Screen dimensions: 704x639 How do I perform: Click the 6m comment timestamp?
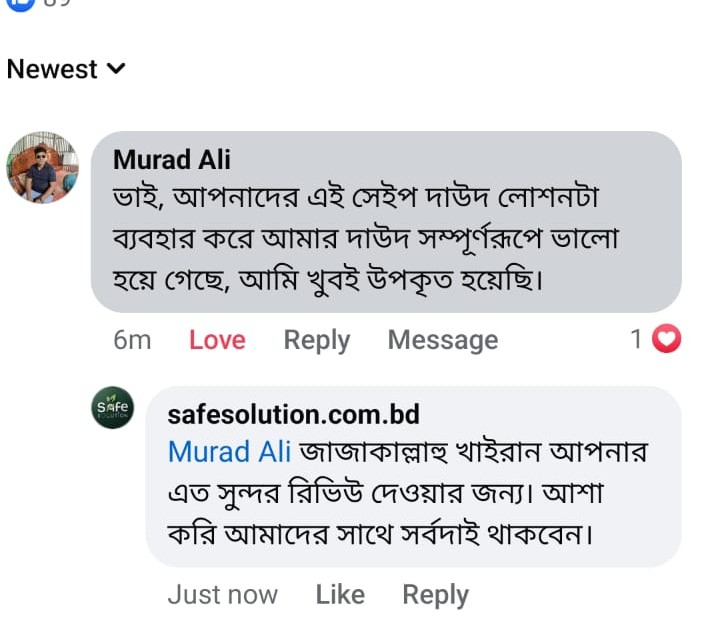point(132,340)
